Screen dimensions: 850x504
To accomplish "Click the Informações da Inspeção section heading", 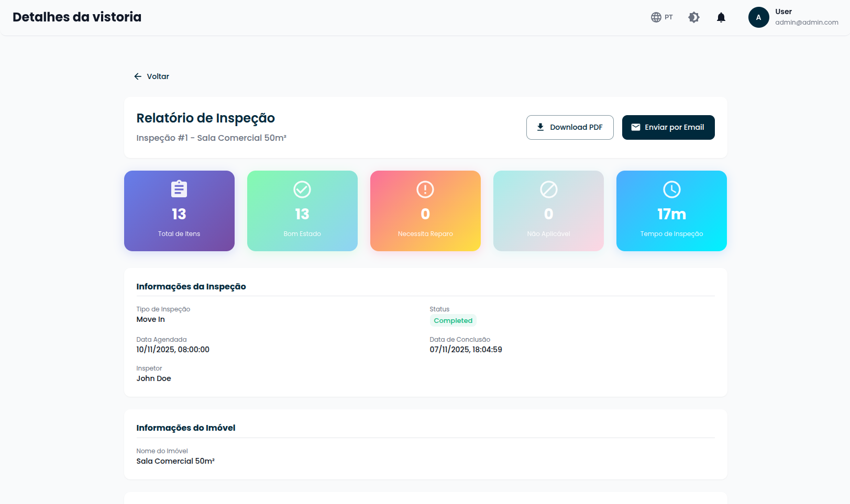I will pyautogui.click(x=191, y=286).
